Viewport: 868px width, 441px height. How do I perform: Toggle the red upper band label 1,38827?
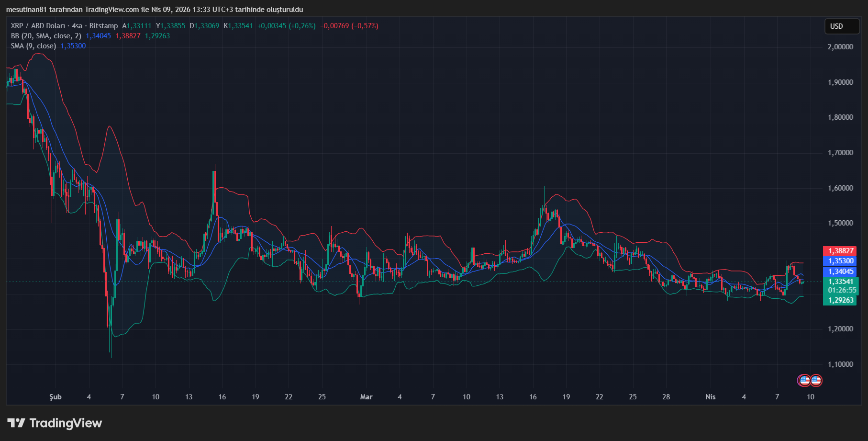click(840, 250)
